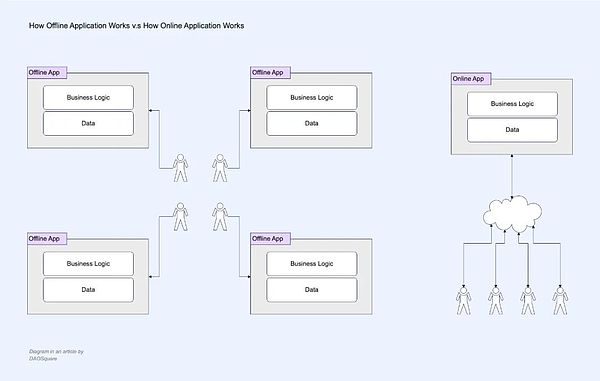
Task: Select the Online App purple label tab
Action: pyautogui.click(x=471, y=78)
